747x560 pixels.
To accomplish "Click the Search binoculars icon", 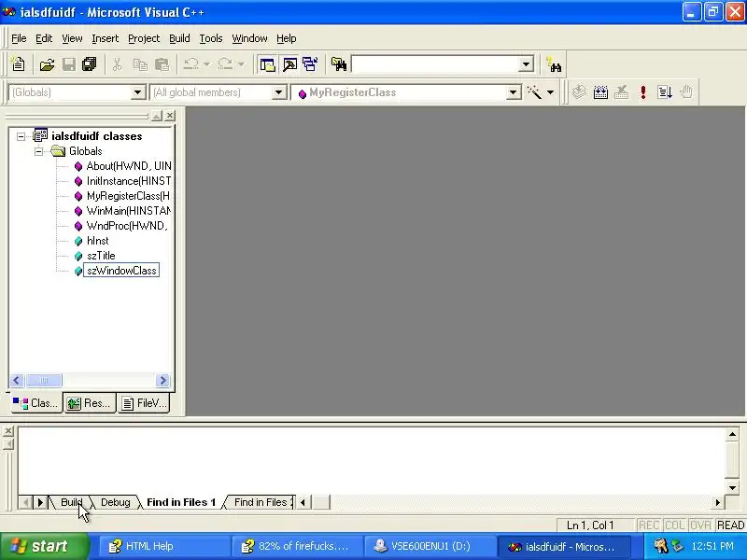I will [554, 64].
